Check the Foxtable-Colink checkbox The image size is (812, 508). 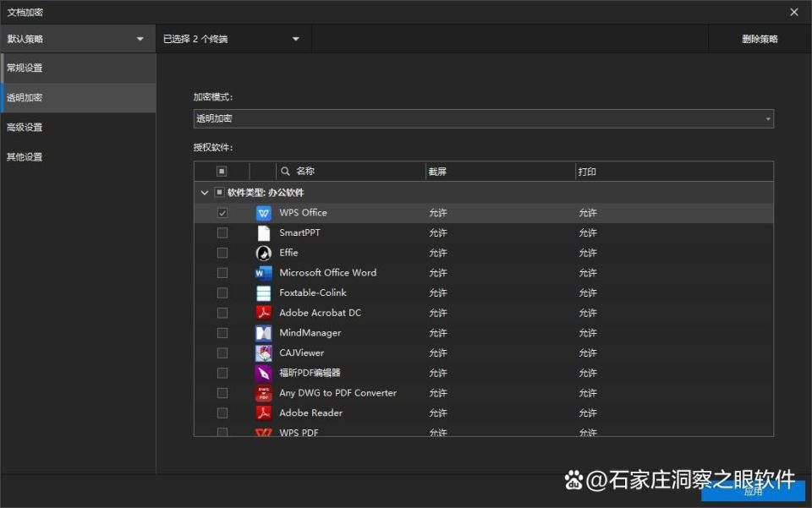point(222,292)
